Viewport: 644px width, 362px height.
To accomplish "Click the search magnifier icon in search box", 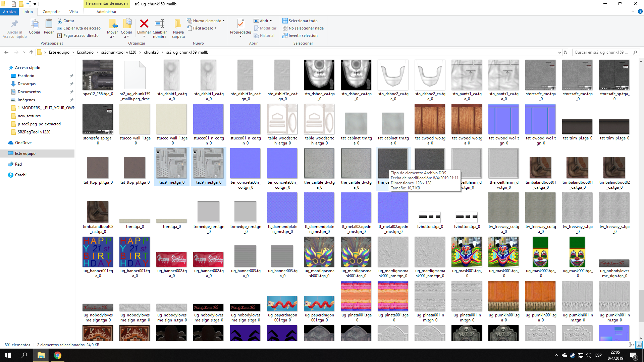I will click(635, 52).
